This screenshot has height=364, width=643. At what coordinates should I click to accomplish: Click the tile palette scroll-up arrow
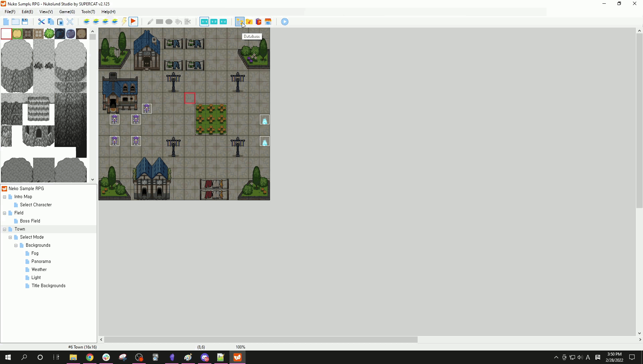coord(93,31)
